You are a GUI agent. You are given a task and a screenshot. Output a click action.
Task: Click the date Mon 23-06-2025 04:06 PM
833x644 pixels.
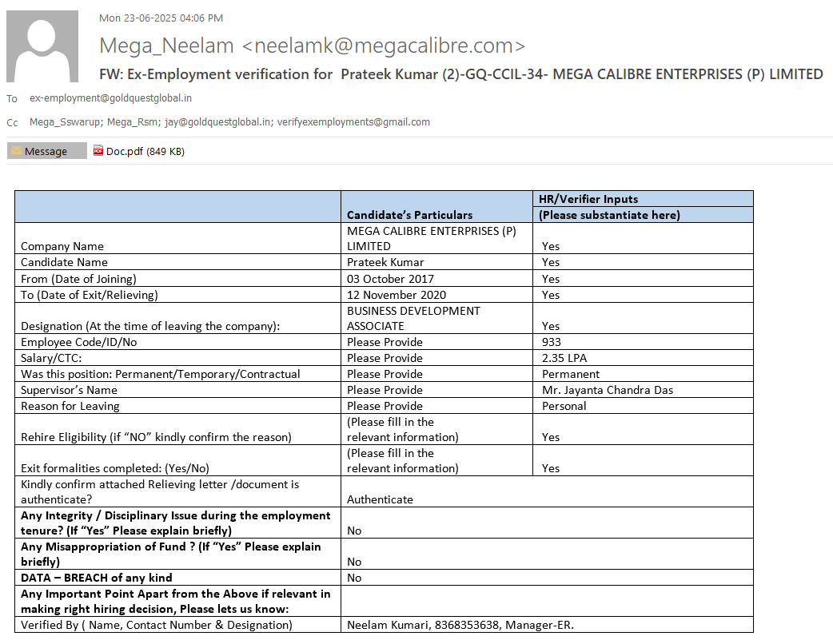point(161,18)
